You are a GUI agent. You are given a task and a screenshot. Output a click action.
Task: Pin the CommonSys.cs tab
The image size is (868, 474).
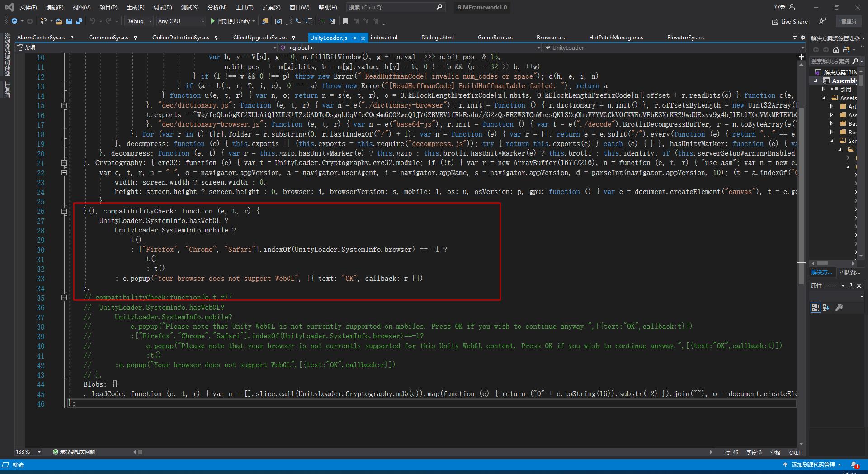(x=135, y=38)
